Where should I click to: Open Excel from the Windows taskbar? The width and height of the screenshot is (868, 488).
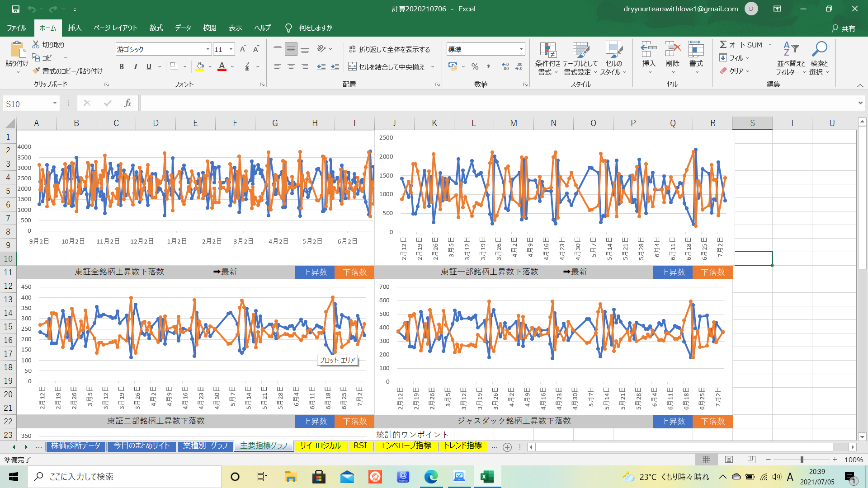[487, 477]
